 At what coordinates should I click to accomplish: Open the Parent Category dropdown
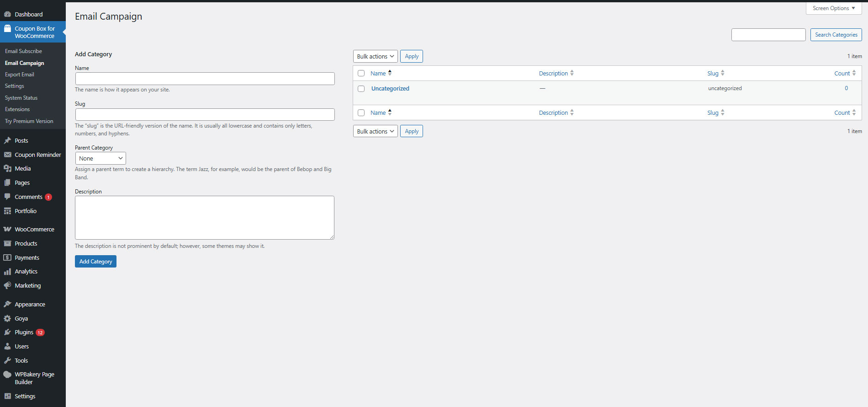[101, 158]
